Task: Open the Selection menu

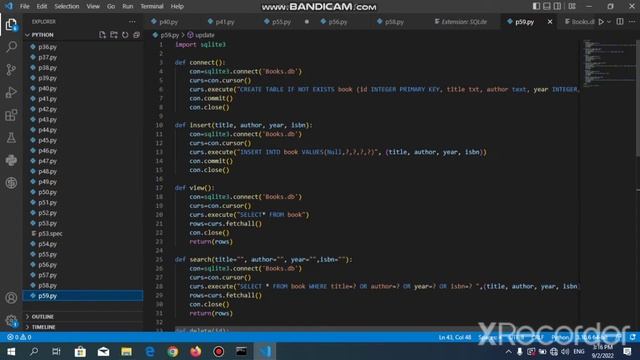Action: (67, 7)
